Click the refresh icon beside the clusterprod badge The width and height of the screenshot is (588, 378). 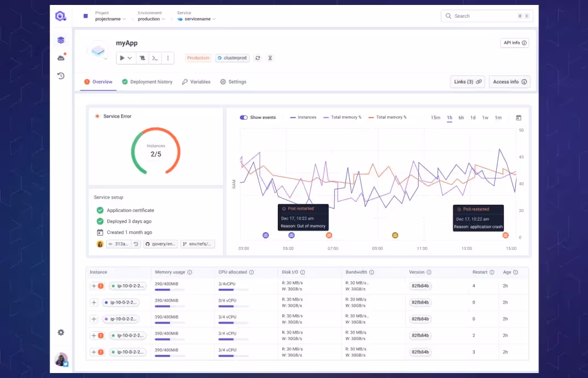click(x=258, y=58)
